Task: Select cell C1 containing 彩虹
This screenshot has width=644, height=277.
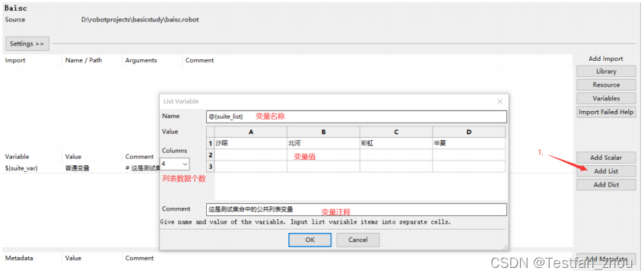Action: click(x=396, y=143)
